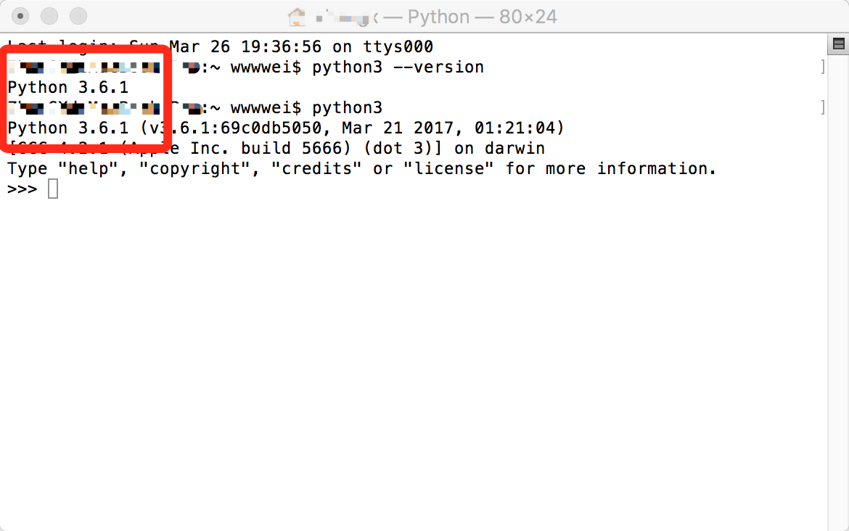849x531 pixels.
Task: Click the "69c0db5050" build hash text
Action: [271, 128]
